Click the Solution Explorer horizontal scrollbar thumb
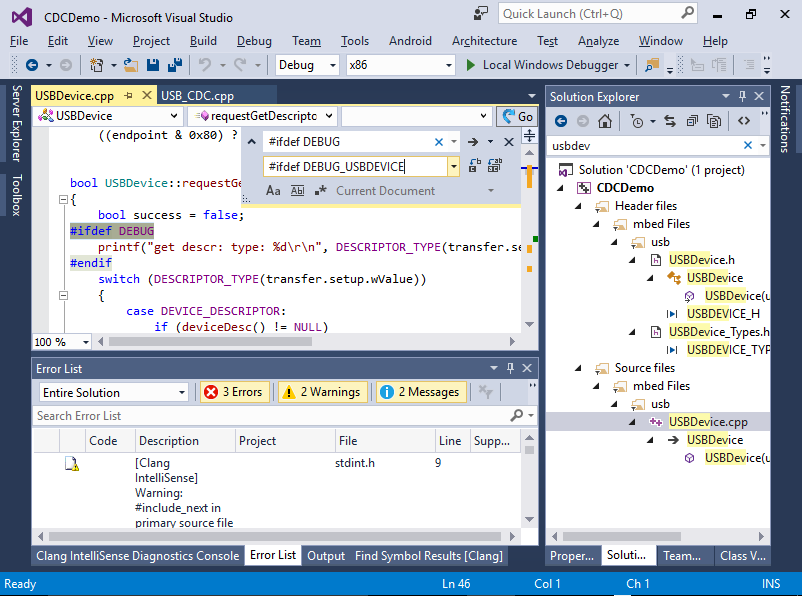The height and width of the screenshot is (596, 802). click(621, 536)
